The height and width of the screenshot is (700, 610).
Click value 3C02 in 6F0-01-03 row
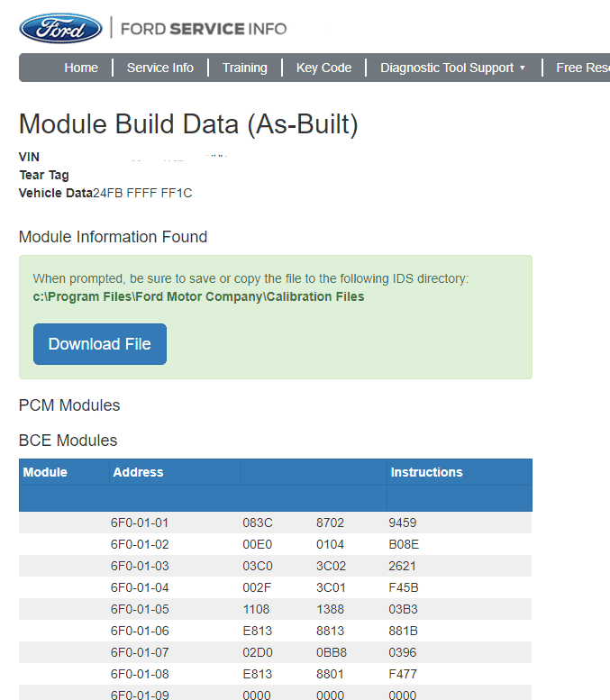pyautogui.click(x=332, y=566)
